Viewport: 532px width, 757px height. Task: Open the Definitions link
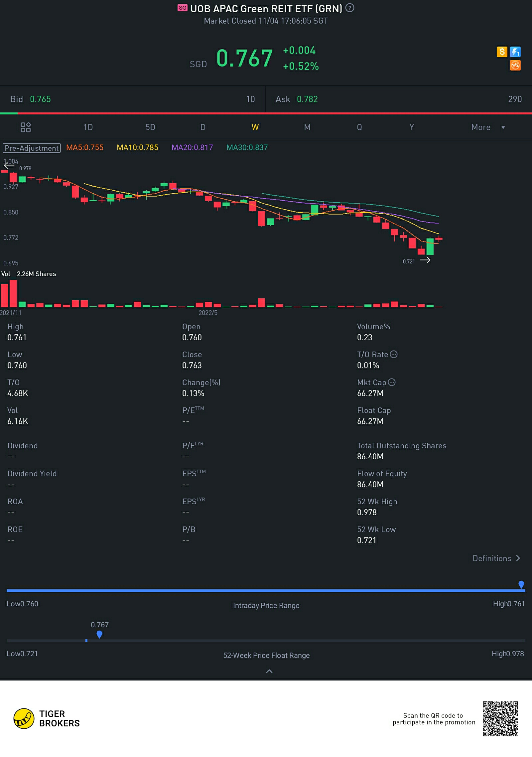[x=496, y=558]
